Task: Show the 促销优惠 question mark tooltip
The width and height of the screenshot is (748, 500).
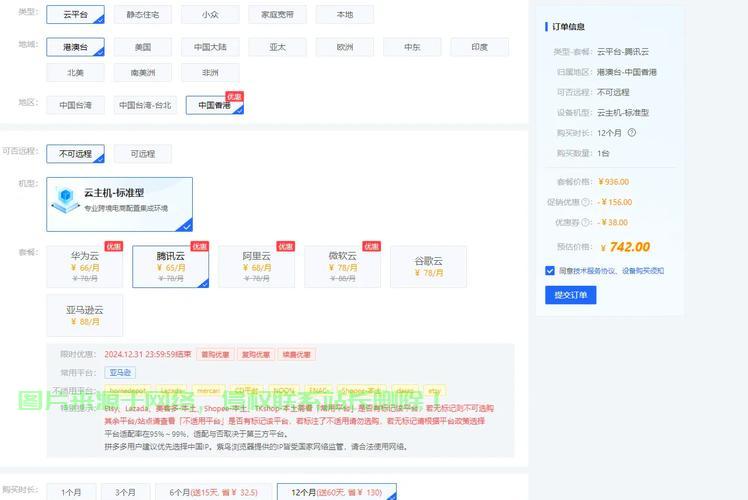Action: click(x=585, y=202)
